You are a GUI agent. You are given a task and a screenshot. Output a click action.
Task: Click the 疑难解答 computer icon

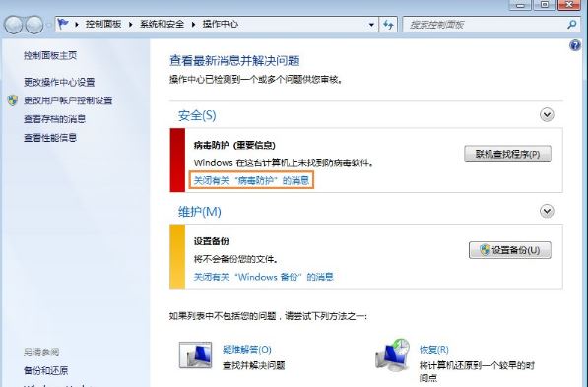tap(195, 355)
